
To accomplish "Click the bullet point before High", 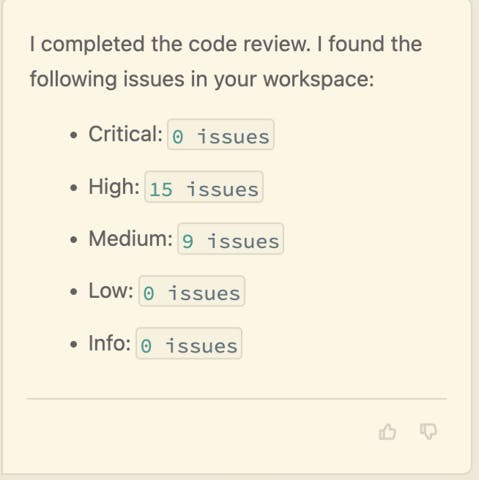I will [x=74, y=188].
